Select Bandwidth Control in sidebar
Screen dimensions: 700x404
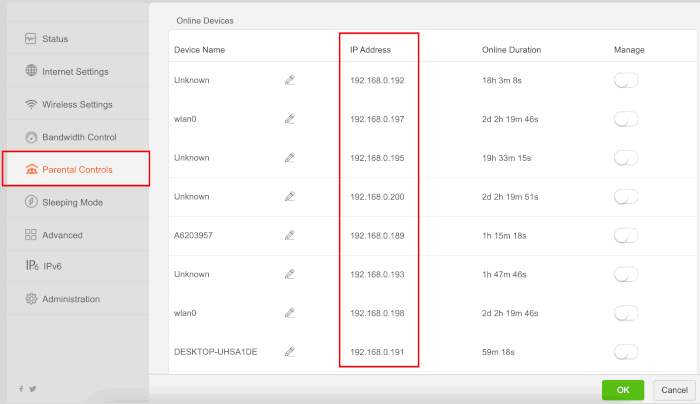coord(78,137)
